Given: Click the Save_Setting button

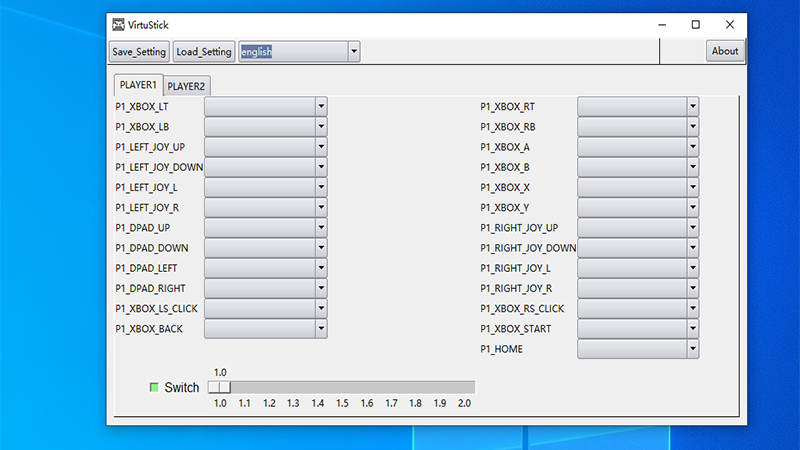Looking at the screenshot, I should click(x=139, y=52).
